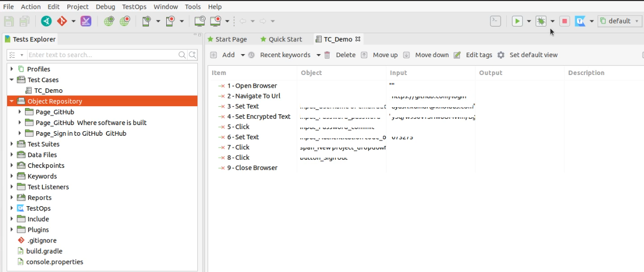Click the Save All icon

coord(24,21)
